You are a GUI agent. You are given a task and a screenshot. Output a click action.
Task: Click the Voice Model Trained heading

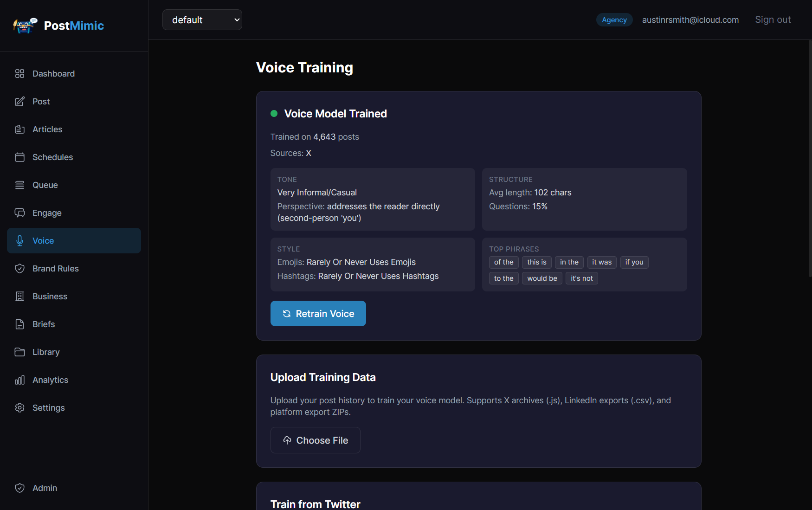pos(335,114)
